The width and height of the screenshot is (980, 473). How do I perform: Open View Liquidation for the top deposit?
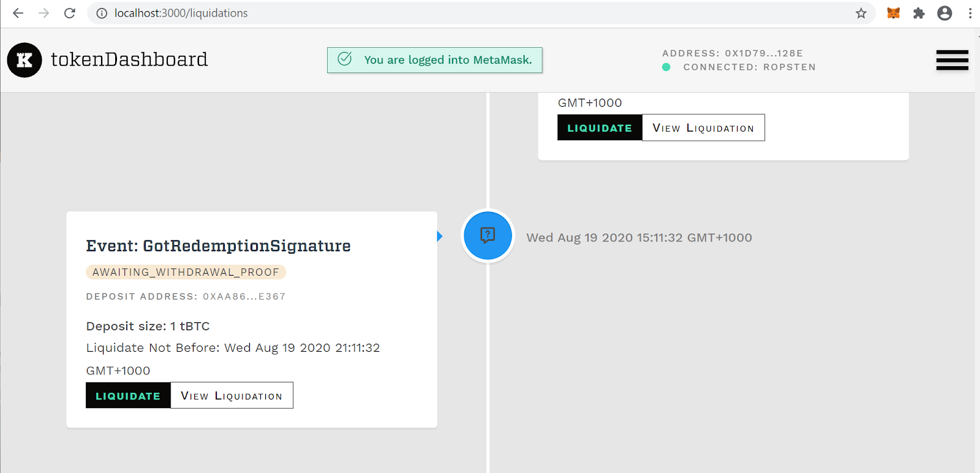703,127
